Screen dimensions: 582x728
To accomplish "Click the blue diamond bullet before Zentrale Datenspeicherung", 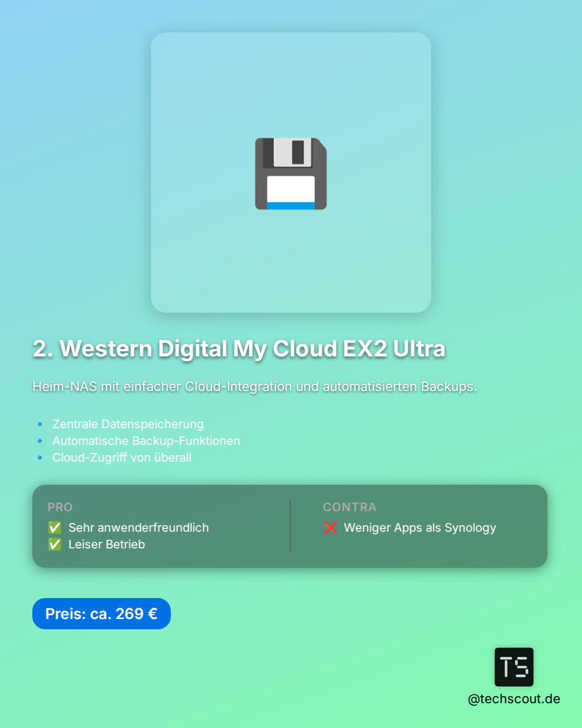I will [x=40, y=424].
